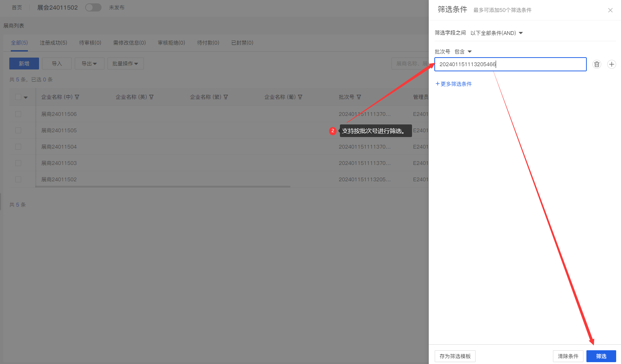Screen dimensions: 621x364
Task: Toggle the 未发布 publish switch
Action: (x=93, y=7)
